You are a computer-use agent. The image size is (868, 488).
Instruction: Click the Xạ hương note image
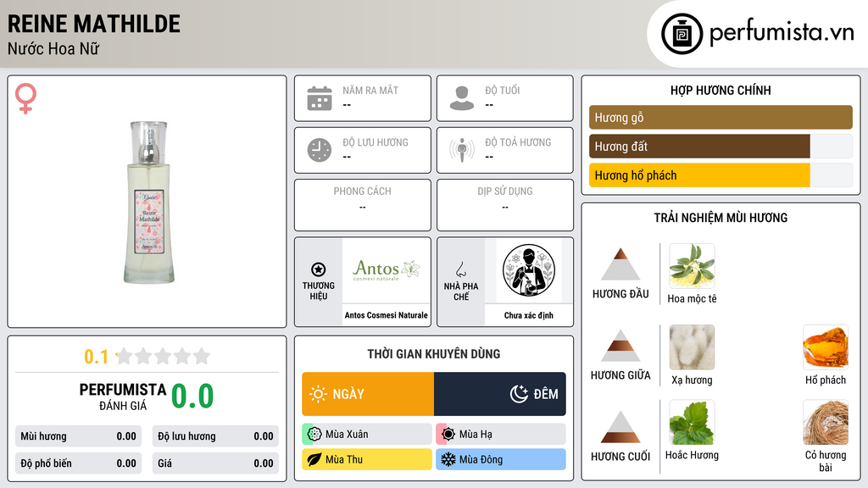tap(692, 347)
